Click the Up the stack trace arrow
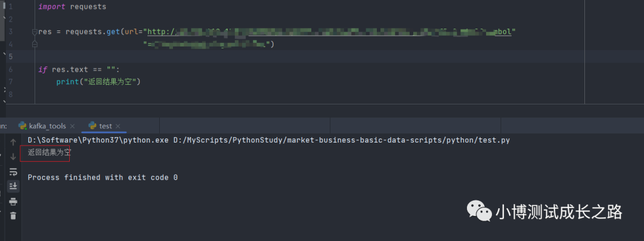The image size is (644, 241). [x=13, y=142]
